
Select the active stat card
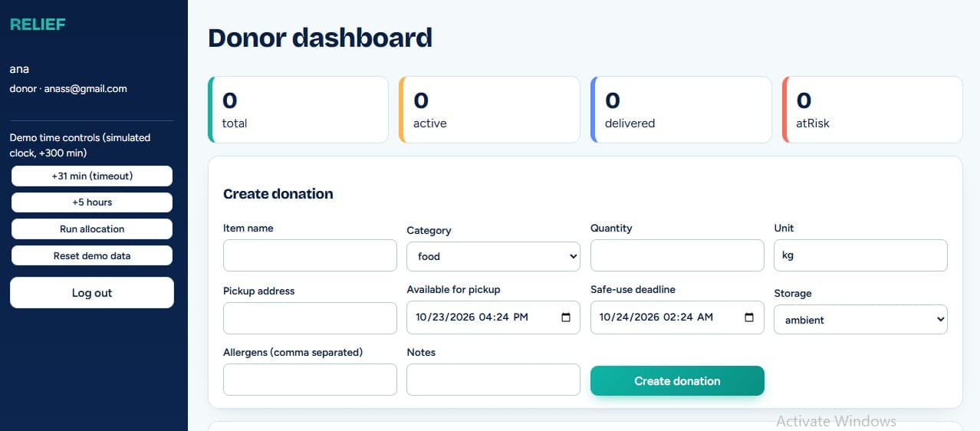coord(489,110)
